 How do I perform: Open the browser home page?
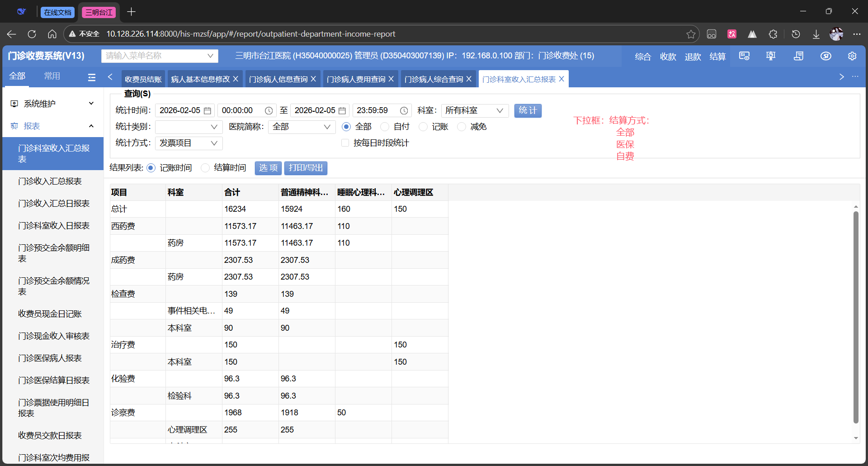[x=52, y=34]
